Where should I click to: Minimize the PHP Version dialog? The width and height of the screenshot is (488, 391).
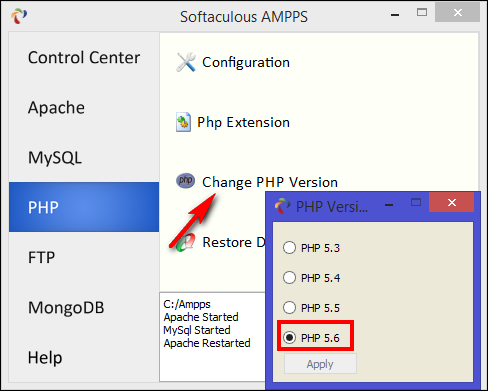(389, 205)
